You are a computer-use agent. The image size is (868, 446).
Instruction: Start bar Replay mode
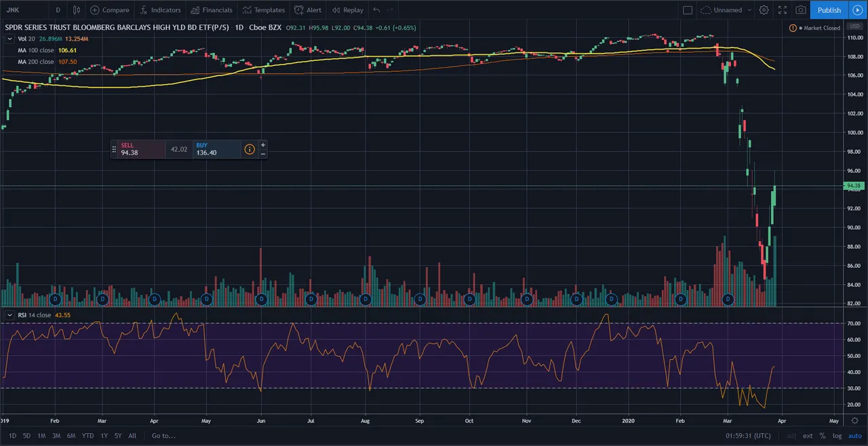coord(347,10)
